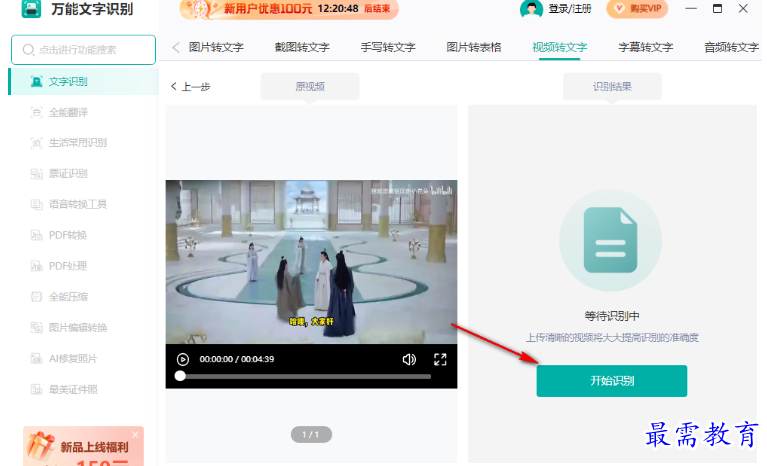Screen dimensions: 767x466
Task: Enter fullscreen with the expand icon
Action: (x=440, y=359)
